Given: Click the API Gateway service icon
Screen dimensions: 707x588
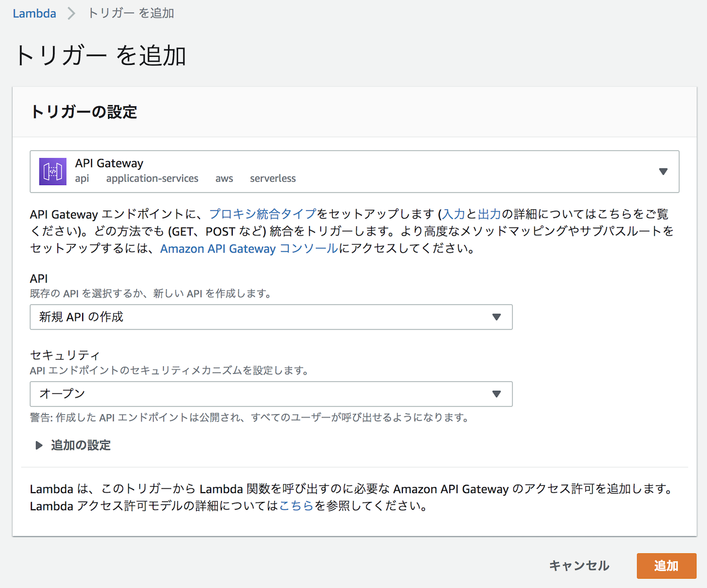Looking at the screenshot, I should click(x=53, y=172).
